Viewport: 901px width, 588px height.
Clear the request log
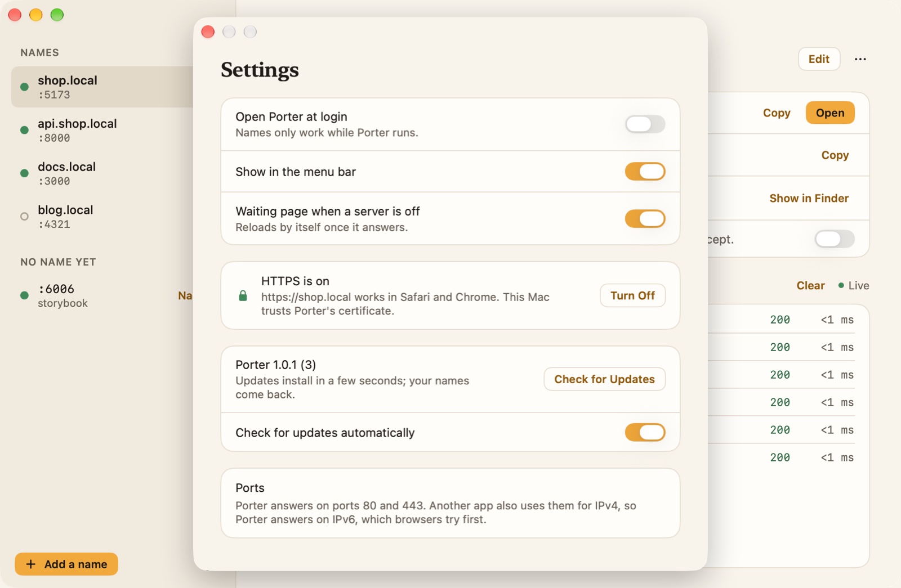(810, 285)
